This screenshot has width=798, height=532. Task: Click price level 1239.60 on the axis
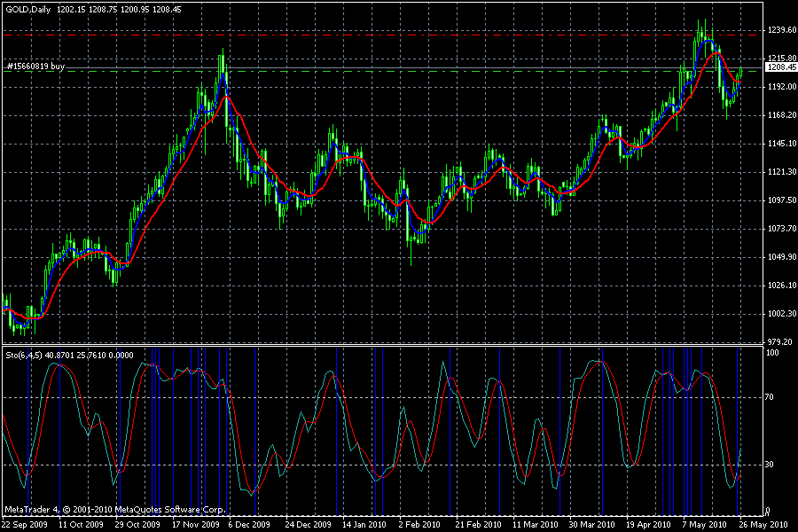pyautogui.click(x=782, y=30)
